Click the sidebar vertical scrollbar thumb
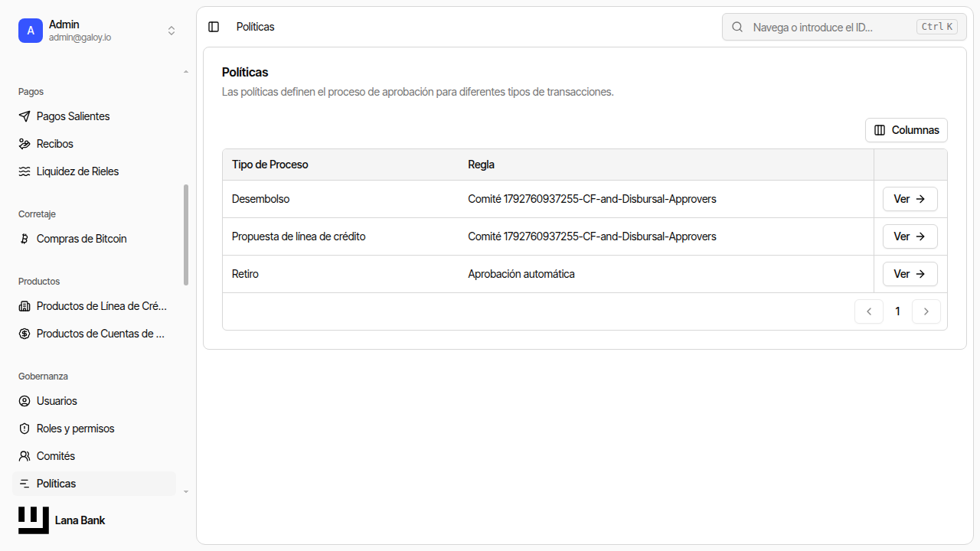 click(186, 235)
